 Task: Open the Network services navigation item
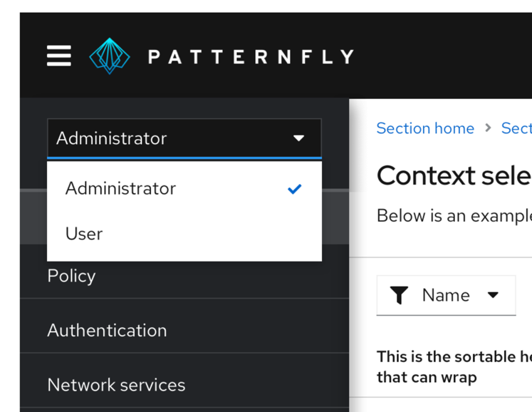click(116, 385)
